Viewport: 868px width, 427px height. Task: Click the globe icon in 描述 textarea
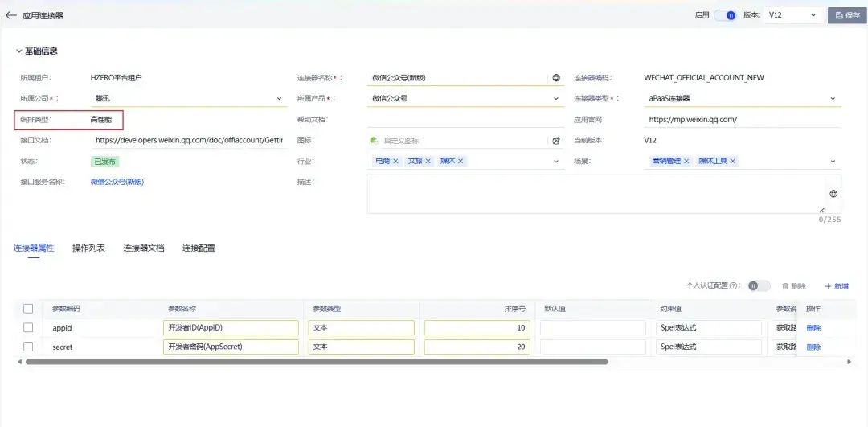pos(833,194)
